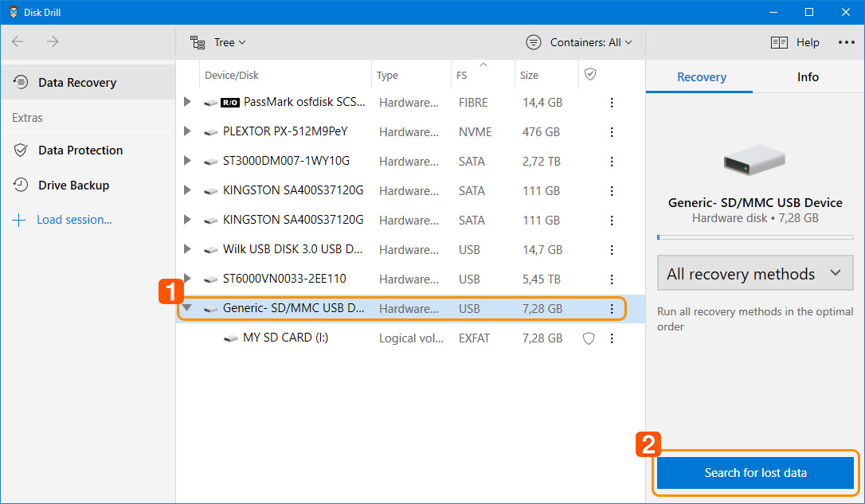
Task: Open the Containers: All dropdown
Action: click(584, 41)
